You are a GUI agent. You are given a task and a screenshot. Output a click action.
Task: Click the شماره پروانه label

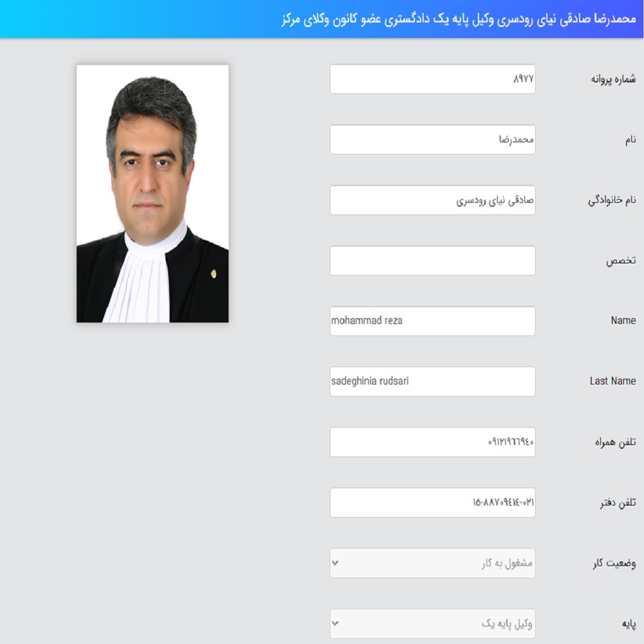[x=613, y=79]
